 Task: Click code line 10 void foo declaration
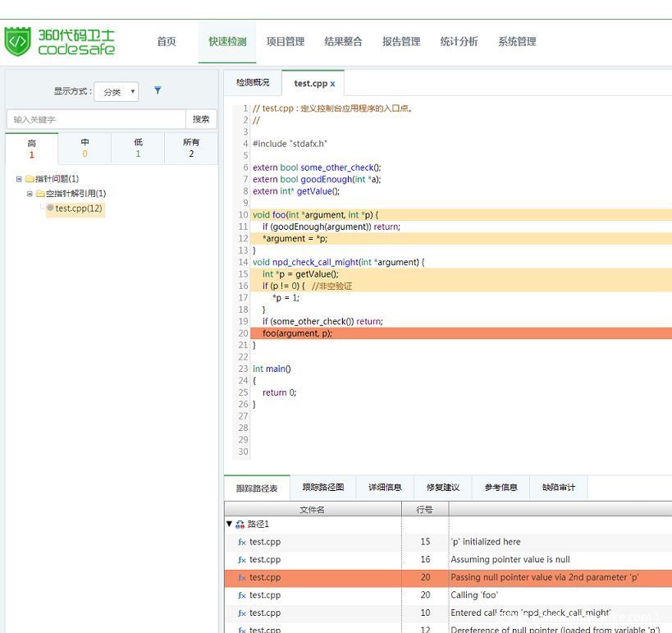[461, 215]
